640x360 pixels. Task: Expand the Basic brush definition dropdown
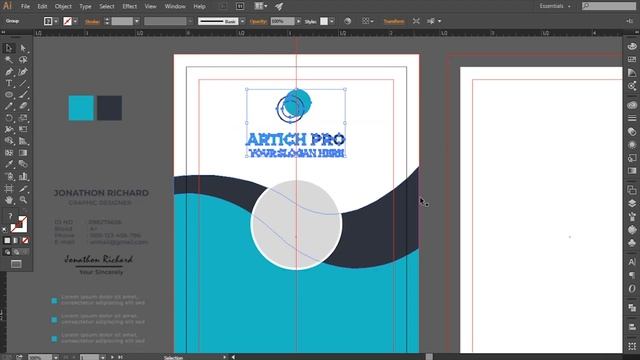pos(242,21)
